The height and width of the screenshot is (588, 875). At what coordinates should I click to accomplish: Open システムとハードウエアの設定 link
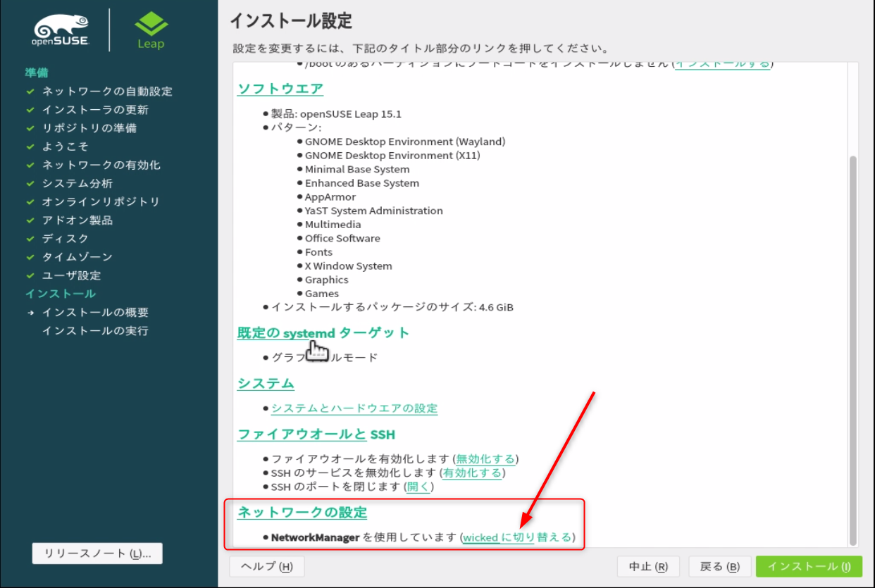click(x=354, y=408)
